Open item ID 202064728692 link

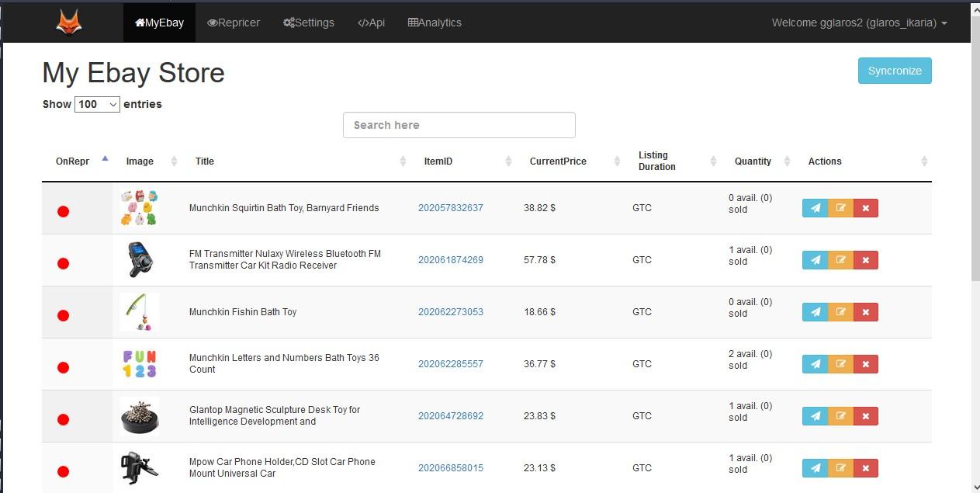pyautogui.click(x=451, y=416)
